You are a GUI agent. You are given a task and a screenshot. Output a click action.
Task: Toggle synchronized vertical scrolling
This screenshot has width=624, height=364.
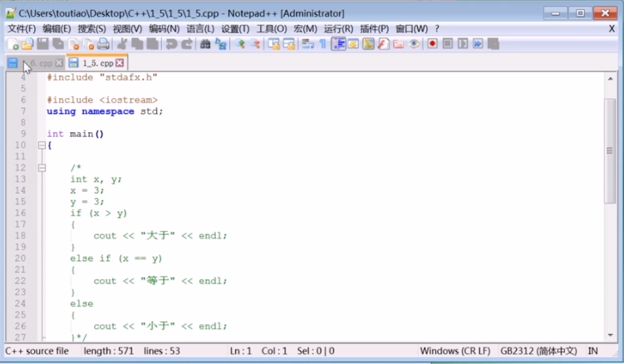coord(274,44)
